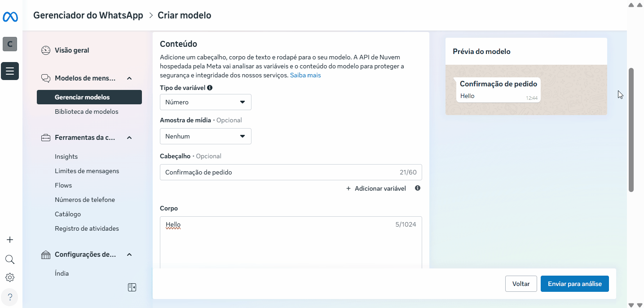644x308 pixels.
Task: Open the Nenhum media sample dropdown
Action: [205, 136]
